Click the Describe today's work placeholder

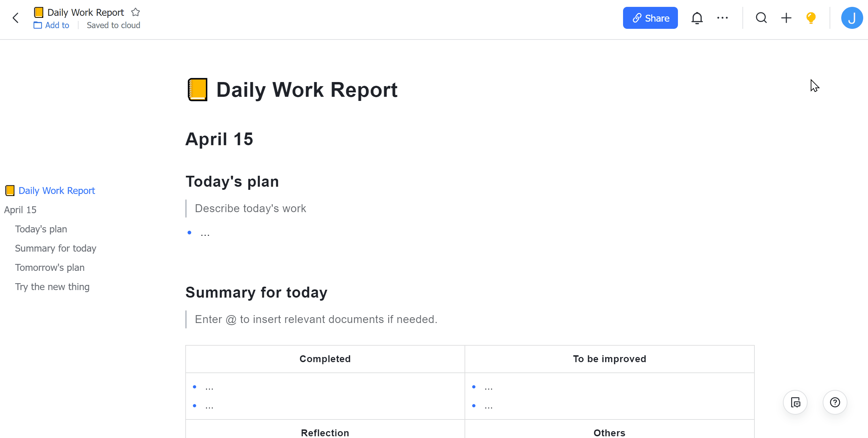point(250,208)
